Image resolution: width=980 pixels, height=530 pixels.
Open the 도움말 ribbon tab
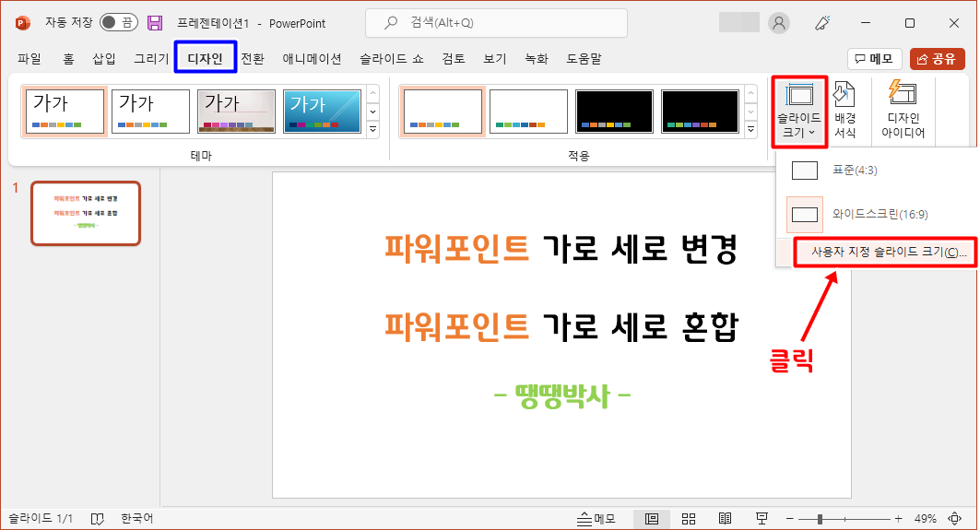(584, 58)
